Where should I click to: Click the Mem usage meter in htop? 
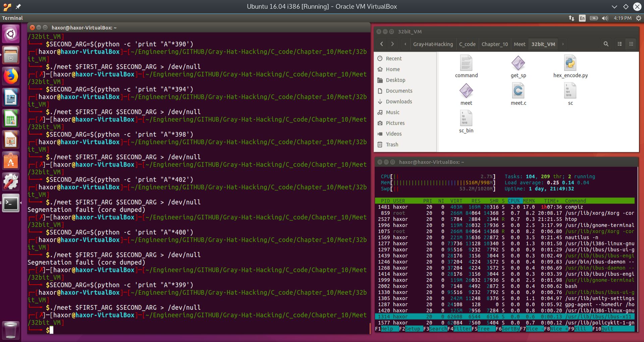pyautogui.click(x=436, y=182)
